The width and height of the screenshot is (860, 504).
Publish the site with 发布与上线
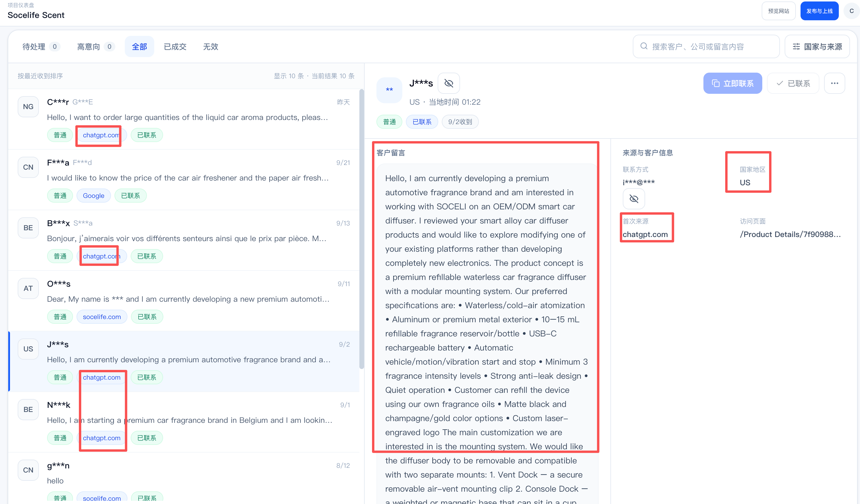click(x=819, y=11)
